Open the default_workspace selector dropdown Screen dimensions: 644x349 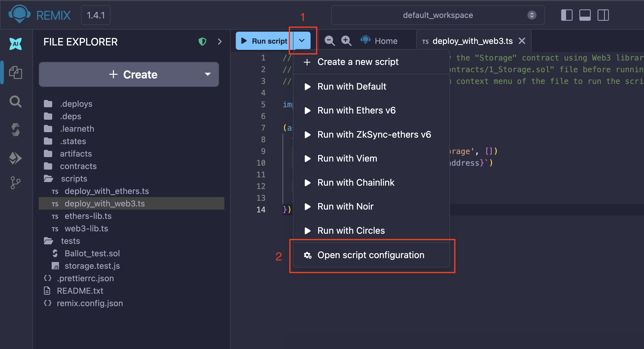point(438,15)
